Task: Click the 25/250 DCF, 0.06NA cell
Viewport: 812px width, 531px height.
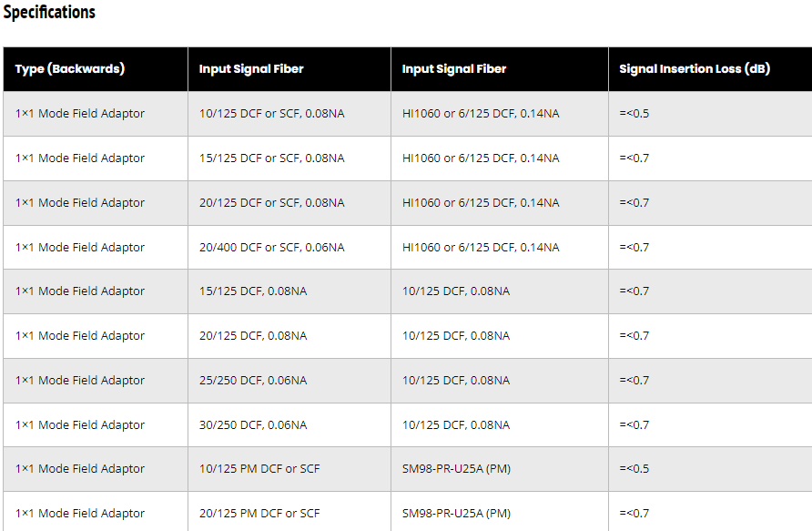Action: coord(253,381)
